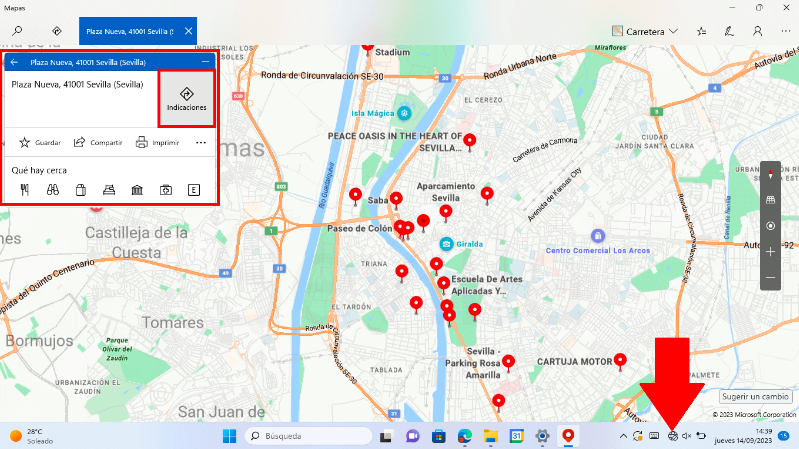Viewport: 799px width, 449px height.
Task: Expand the Carretera map view dropdown
Action: click(x=645, y=32)
